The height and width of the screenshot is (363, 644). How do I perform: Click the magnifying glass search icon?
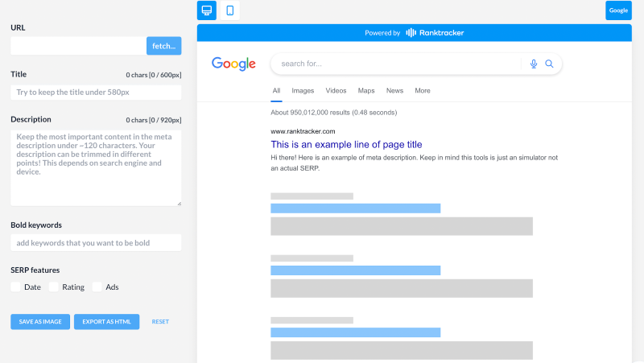pyautogui.click(x=549, y=64)
